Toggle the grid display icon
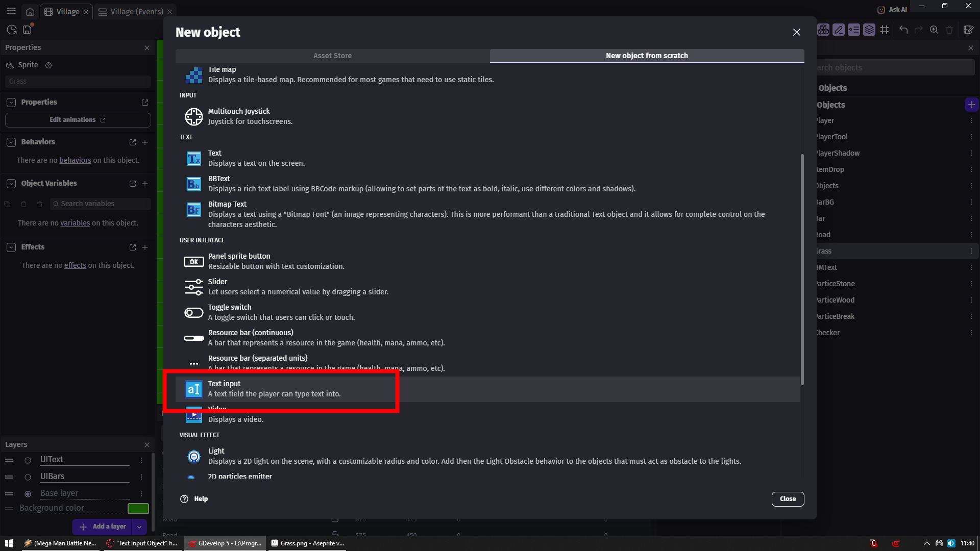The width and height of the screenshot is (980, 551). 885,30
